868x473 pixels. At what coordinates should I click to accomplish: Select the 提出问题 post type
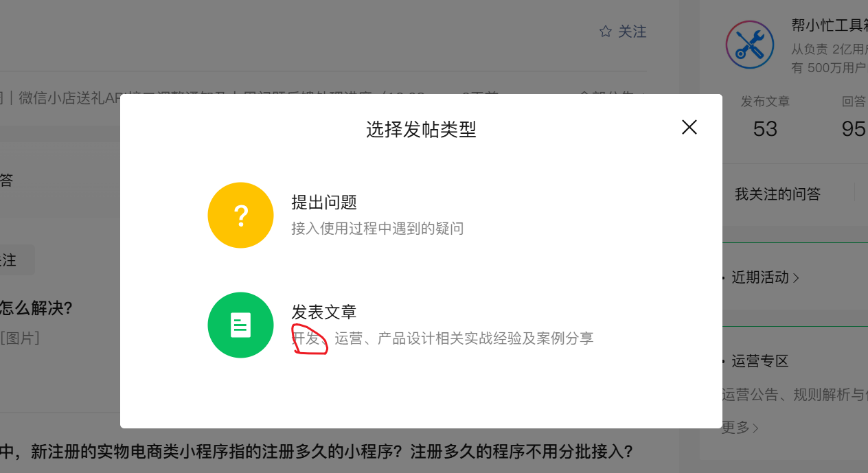(x=324, y=203)
